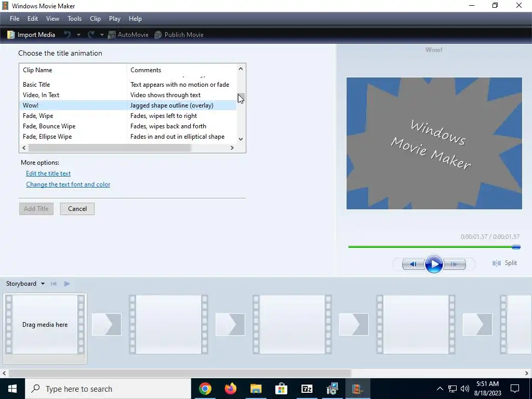Click Change the text font and color link
Viewport: 532px width, 399px height.
[x=68, y=184]
